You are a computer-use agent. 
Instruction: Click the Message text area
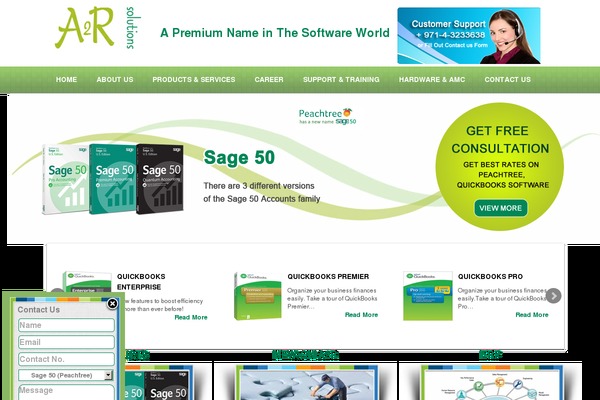67,392
